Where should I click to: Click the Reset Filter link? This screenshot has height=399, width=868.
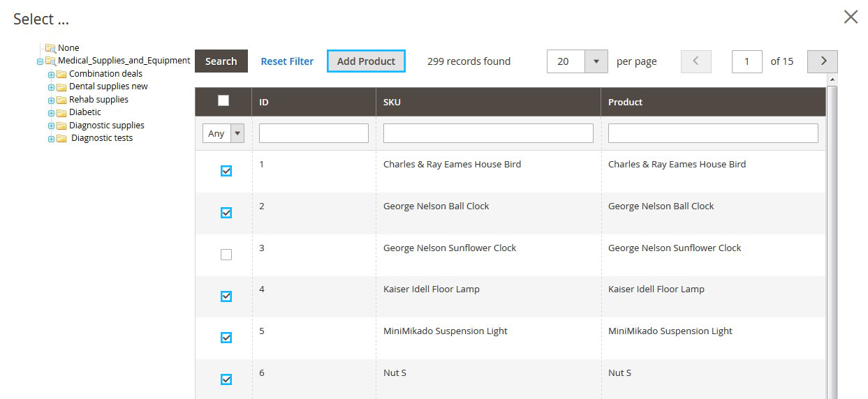(287, 61)
